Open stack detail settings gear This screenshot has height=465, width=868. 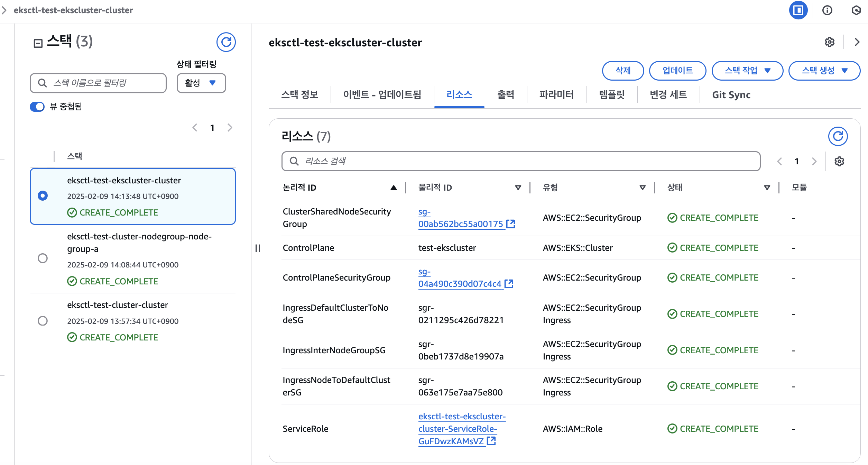click(829, 42)
